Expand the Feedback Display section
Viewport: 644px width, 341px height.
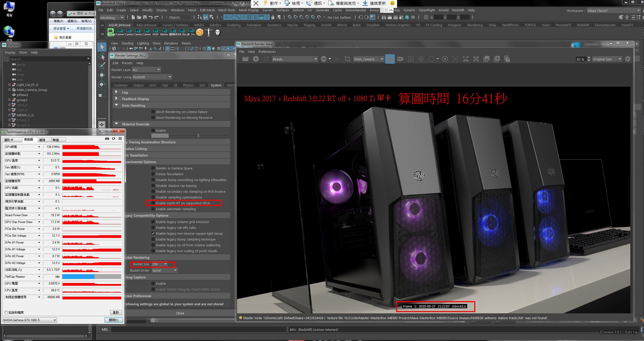pos(116,99)
